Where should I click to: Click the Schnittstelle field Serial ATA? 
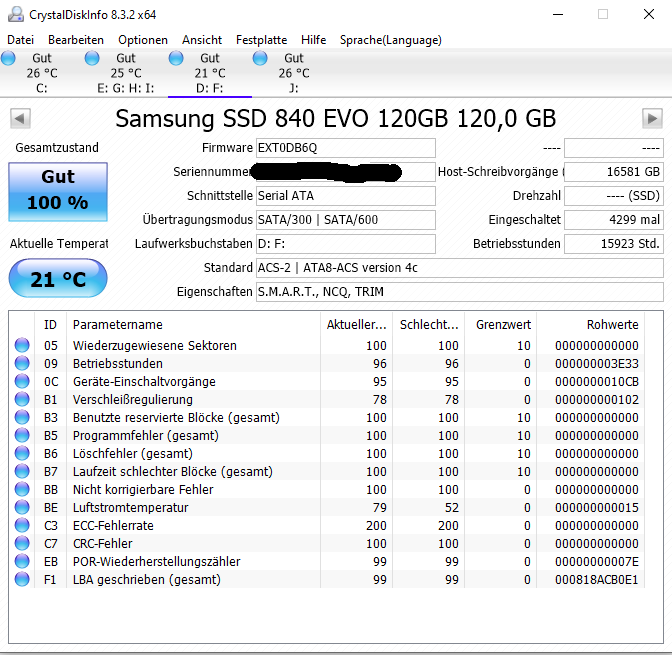[345, 196]
